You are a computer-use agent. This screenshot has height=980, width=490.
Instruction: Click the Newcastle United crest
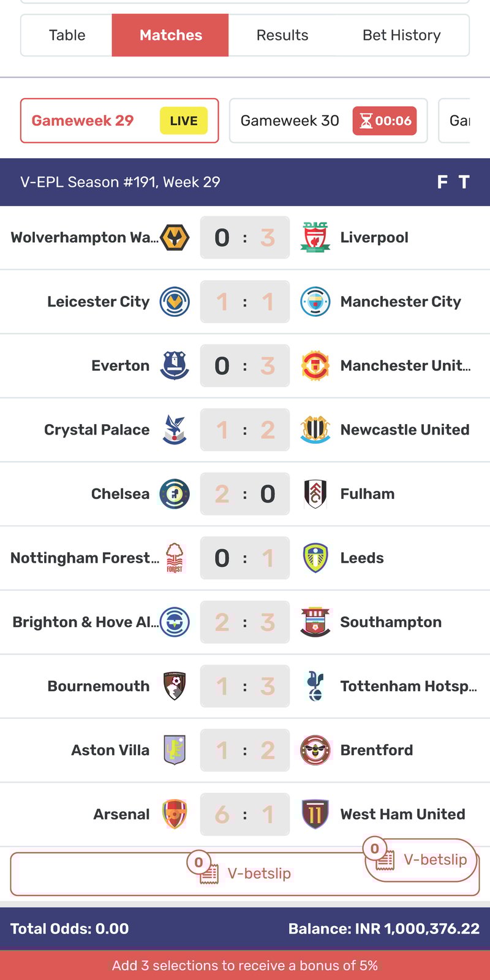(315, 430)
